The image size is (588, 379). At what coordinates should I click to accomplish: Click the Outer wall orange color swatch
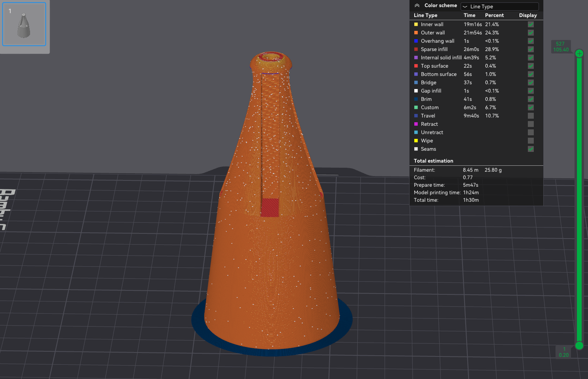(x=416, y=32)
